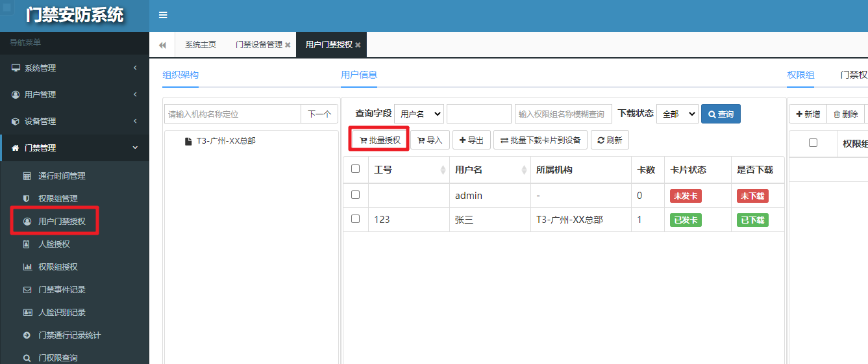Image resolution: width=868 pixels, height=364 pixels.
Task: Switch to the 系统主页 tab
Action: pyautogui.click(x=200, y=45)
